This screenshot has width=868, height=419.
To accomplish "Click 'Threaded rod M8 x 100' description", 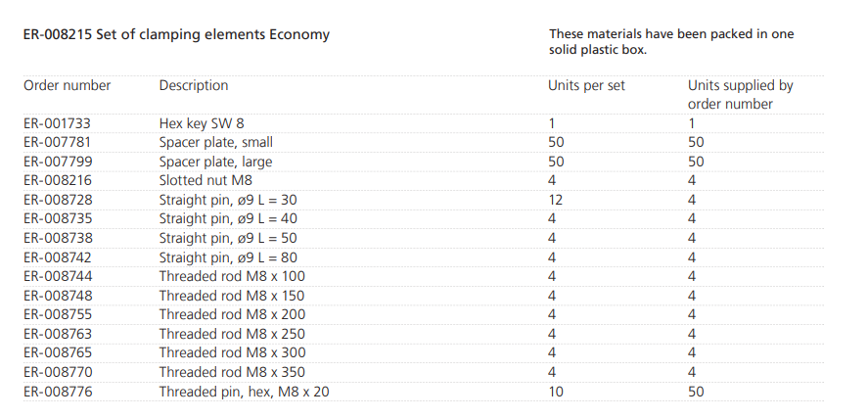I will click(x=232, y=276).
